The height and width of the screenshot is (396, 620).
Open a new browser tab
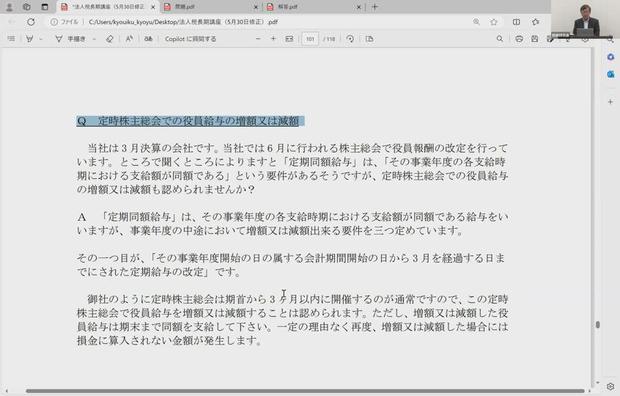pyautogui.click(x=375, y=7)
